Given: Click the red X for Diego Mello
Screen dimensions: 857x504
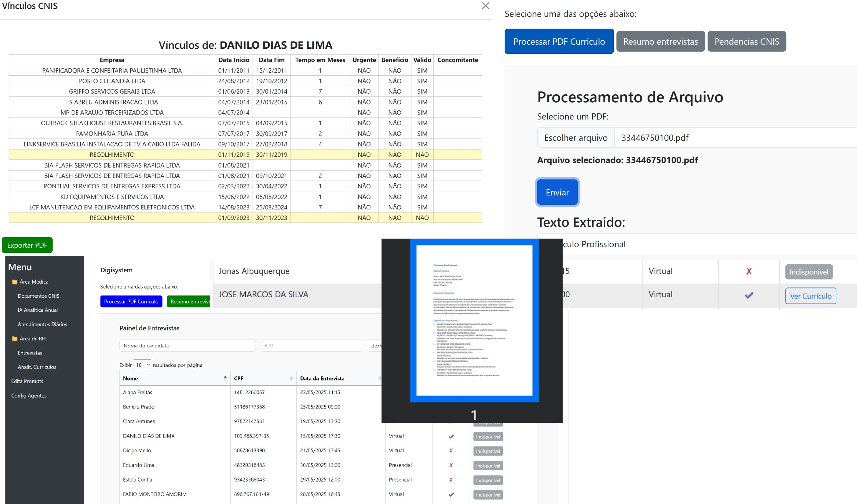Looking at the screenshot, I should [451, 451].
